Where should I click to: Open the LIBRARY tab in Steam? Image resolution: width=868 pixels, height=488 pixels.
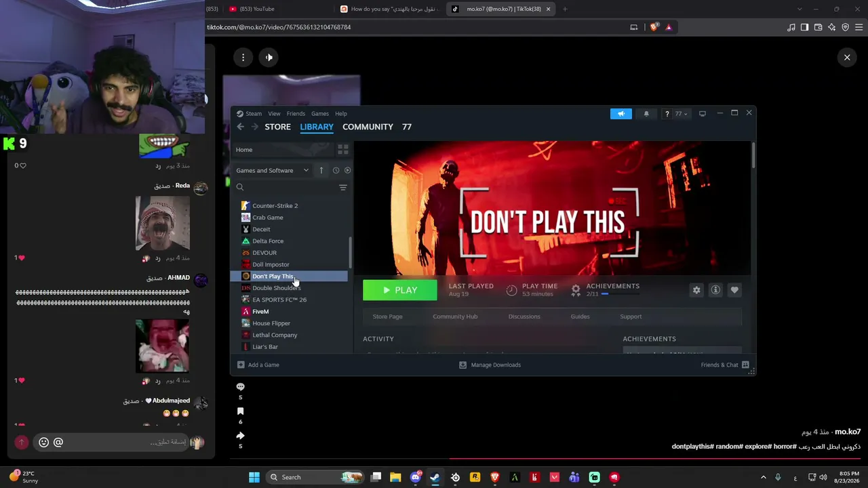(x=317, y=127)
